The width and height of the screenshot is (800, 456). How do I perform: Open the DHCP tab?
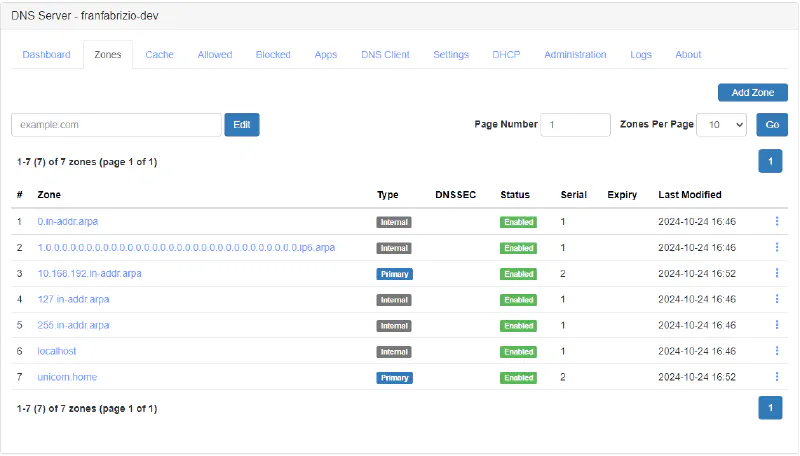pos(506,55)
